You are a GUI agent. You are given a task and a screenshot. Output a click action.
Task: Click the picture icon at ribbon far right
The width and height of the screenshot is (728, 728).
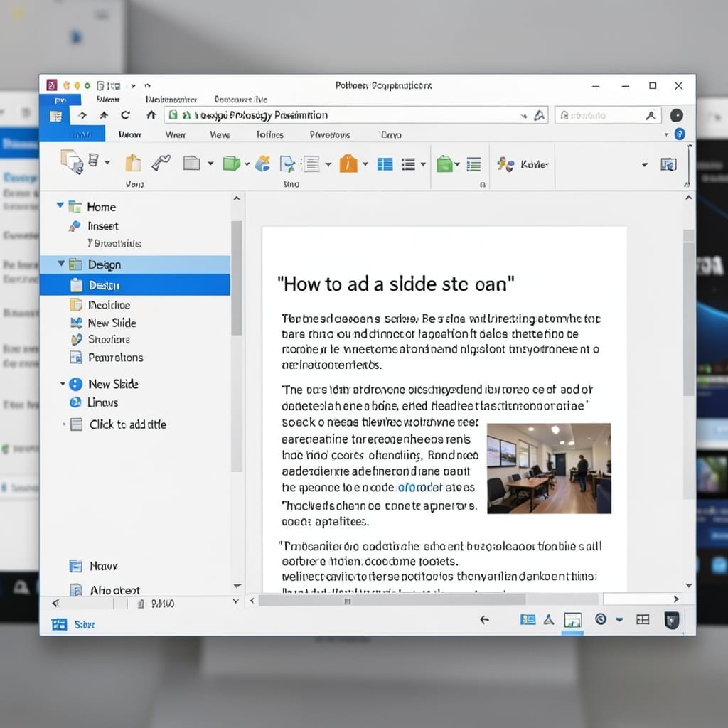[668, 164]
